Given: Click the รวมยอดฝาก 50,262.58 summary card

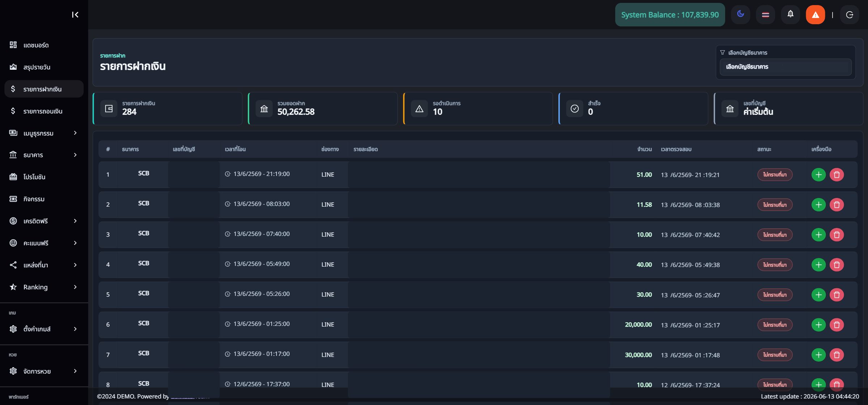Looking at the screenshot, I should coord(323,108).
